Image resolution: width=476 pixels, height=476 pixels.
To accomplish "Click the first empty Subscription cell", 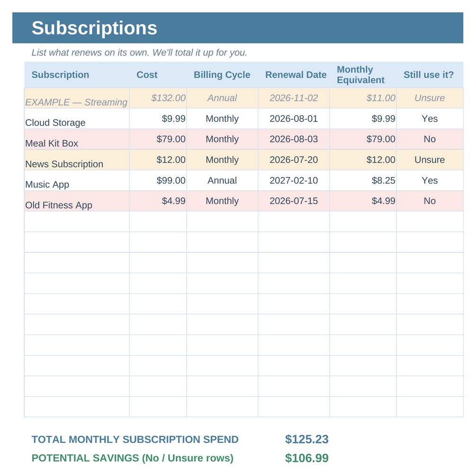I will click(x=77, y=221).
